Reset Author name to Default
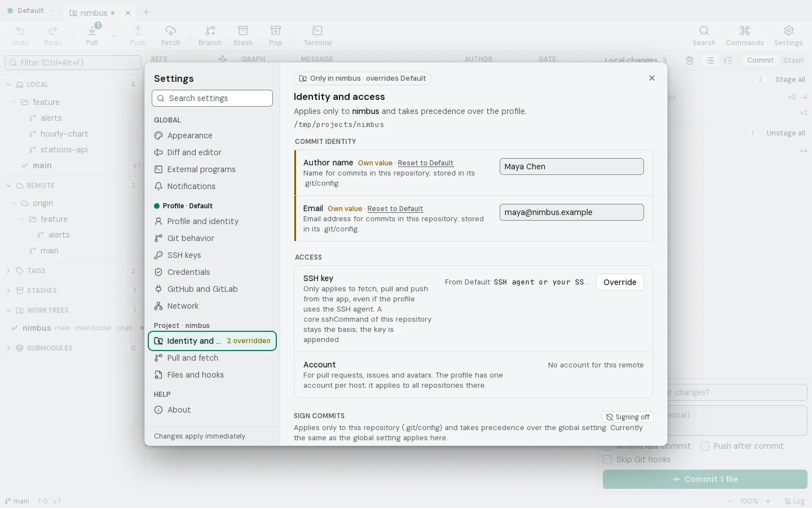Image resolution: width=812 pixels, height=508 pixels. [425, 163]
